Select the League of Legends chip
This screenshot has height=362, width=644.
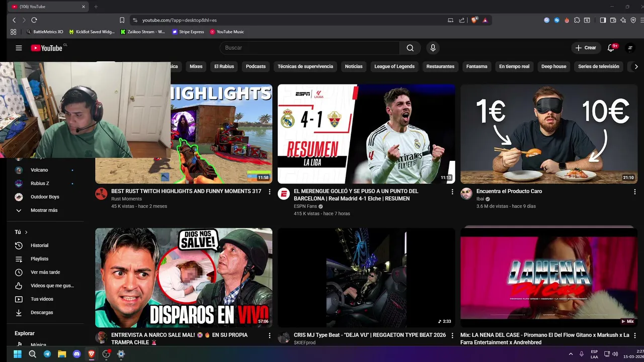[x=394, y=66]
